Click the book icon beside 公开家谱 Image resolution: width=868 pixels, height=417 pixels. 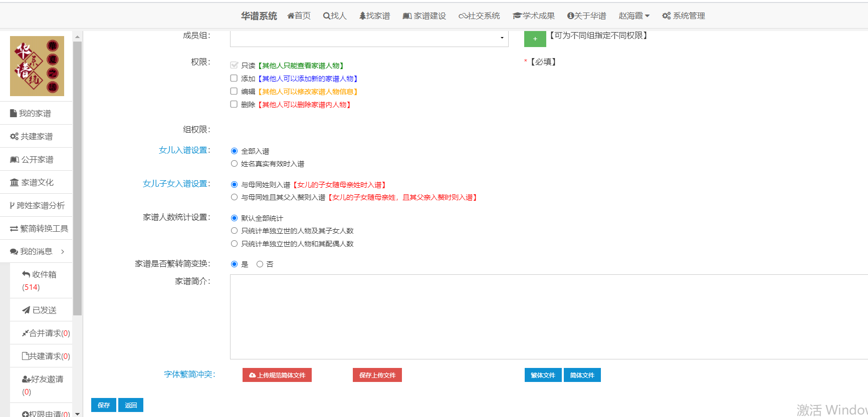click(15, 159)
